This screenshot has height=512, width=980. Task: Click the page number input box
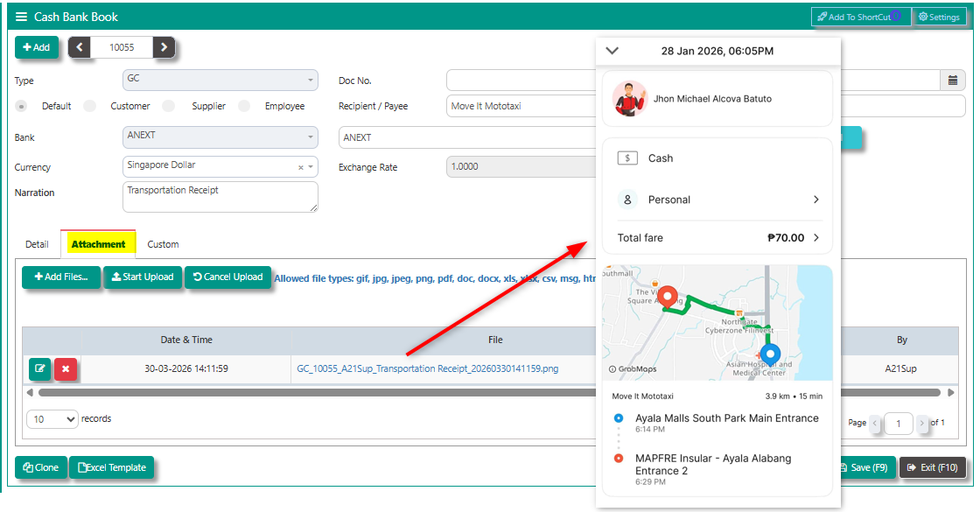pyautogui.click(x=898, y=424)
